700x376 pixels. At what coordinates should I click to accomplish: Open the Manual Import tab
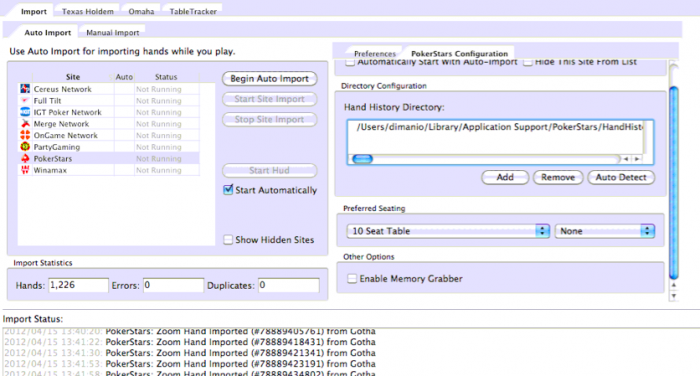(112, 33)
